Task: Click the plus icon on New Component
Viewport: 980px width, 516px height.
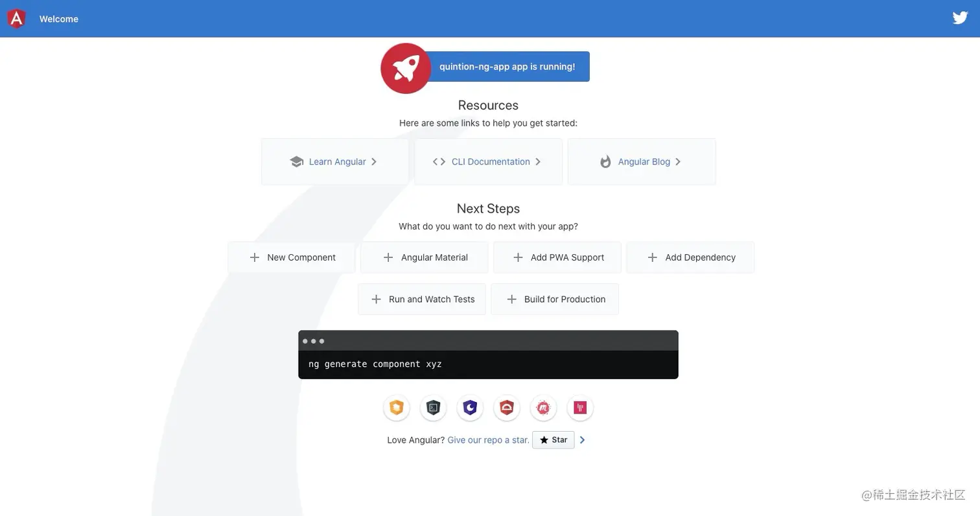Action: point(255,257)
